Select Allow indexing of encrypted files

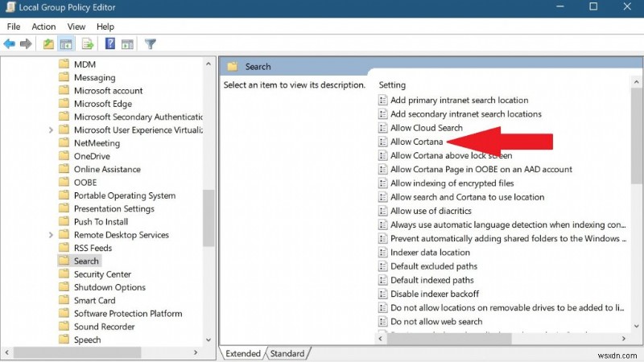coord(452,183)
